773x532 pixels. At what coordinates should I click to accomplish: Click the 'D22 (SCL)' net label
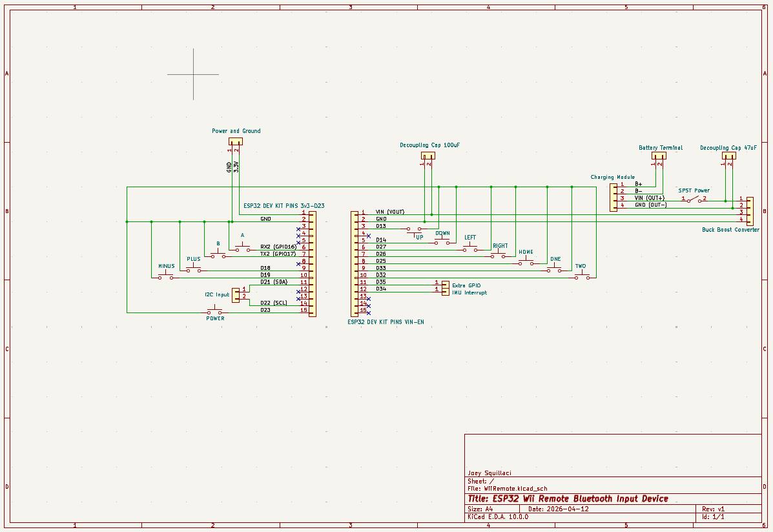pyautogui.click(x=274, y=303)
